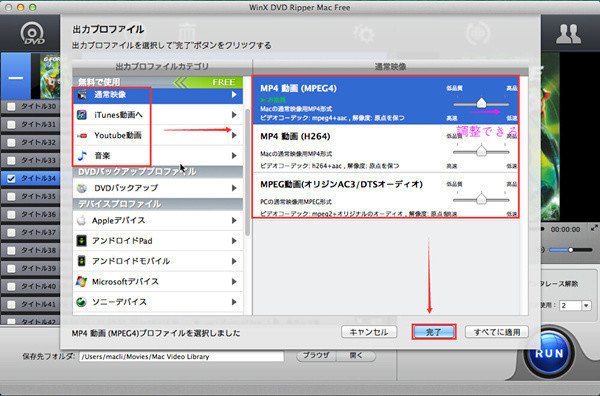600x396 pixels.
Task: Expand the ソニーデバイス arrow
Action: pos(234,302)
